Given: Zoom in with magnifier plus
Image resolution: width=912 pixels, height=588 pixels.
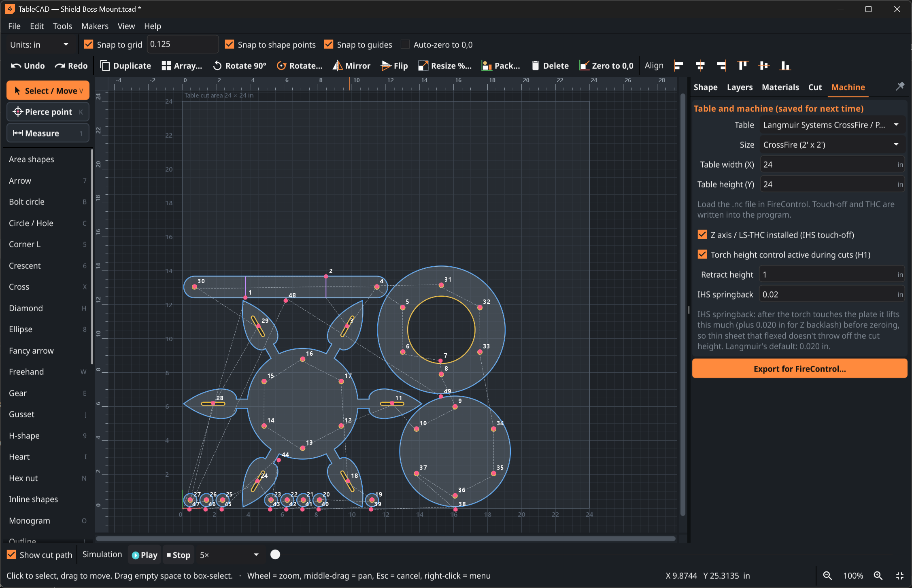Looking at the screenshot, I should click(x=878, y=575).
